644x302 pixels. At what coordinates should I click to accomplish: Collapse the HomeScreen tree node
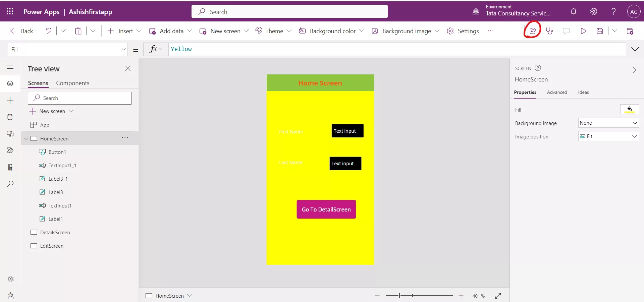26,139
